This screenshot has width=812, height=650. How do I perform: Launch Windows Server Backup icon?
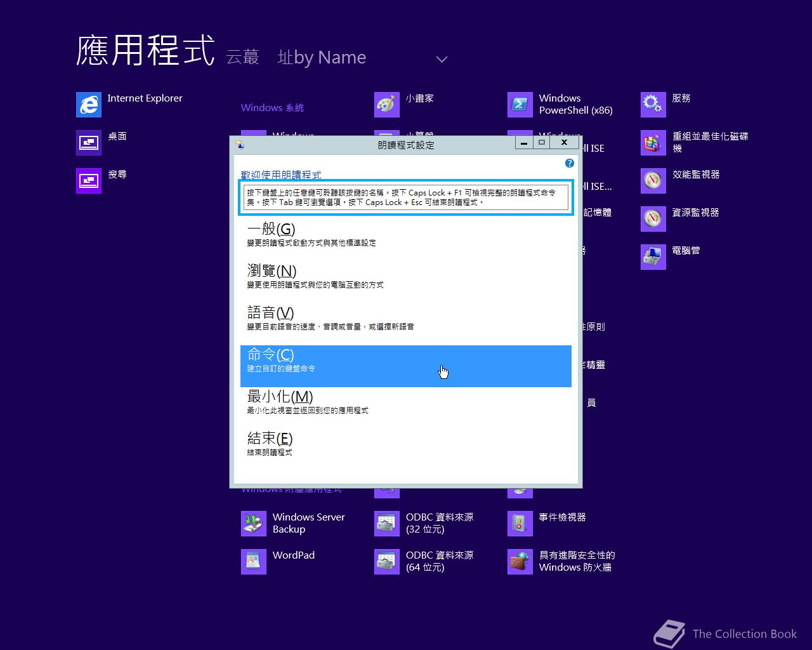(x=254, y=524)
